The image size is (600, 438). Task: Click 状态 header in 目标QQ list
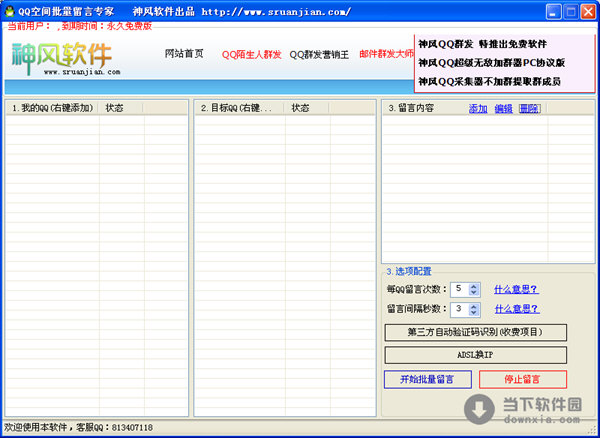[306, 108]
